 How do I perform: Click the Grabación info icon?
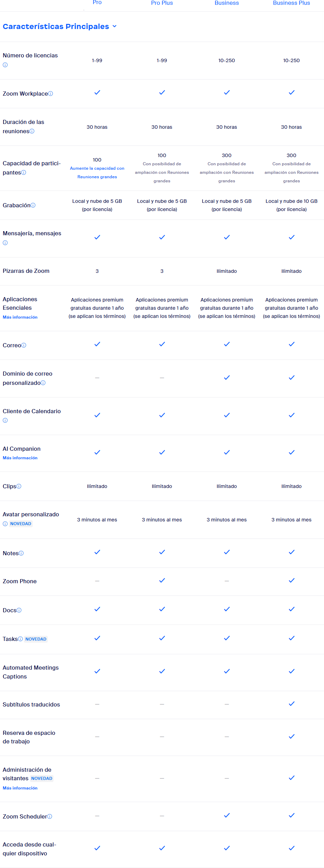33,205
